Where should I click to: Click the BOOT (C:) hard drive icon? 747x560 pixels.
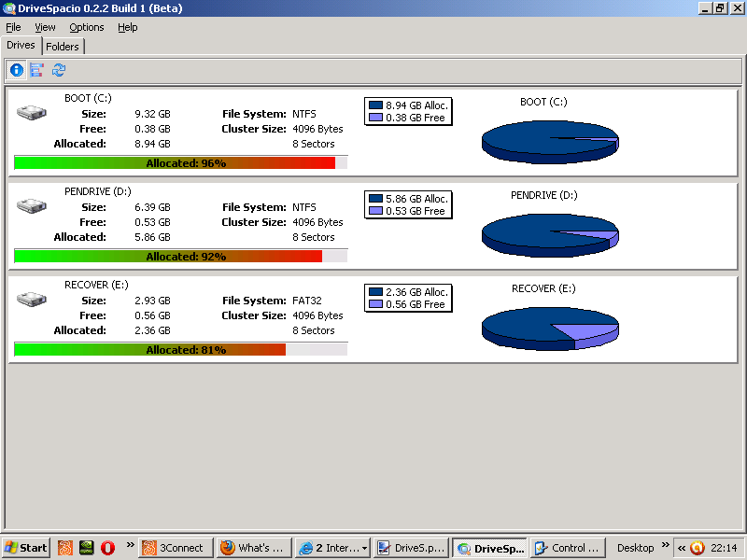[32, 113]
